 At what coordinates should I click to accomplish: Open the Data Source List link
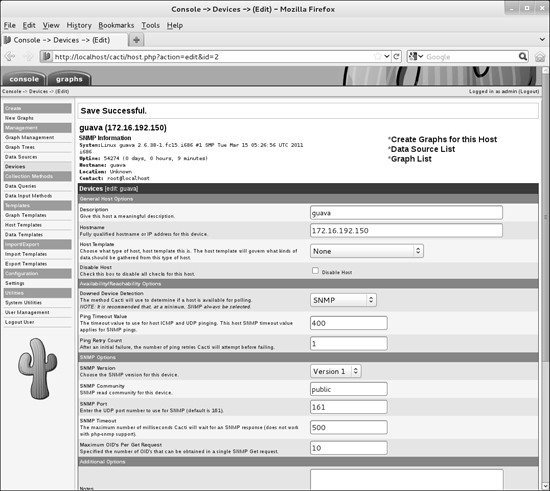(x=423, y=149)
